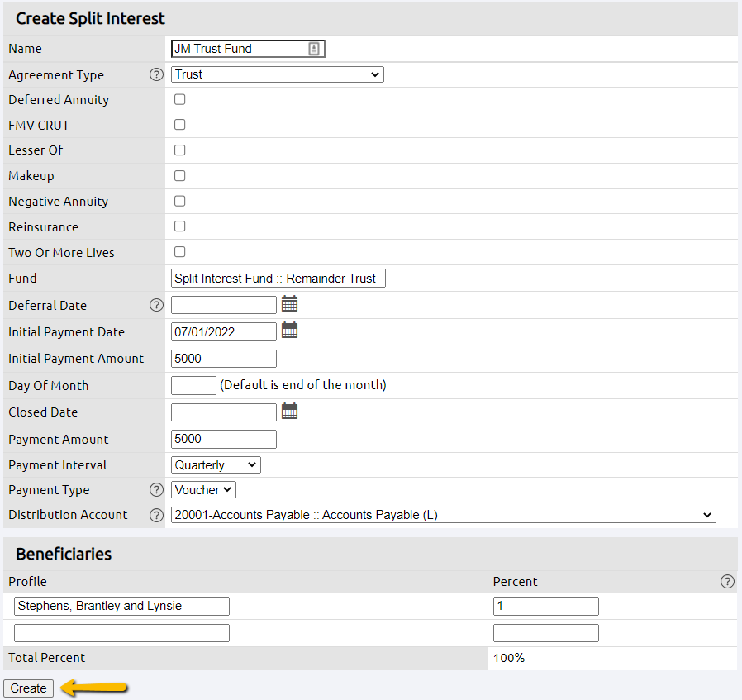Click the Day Of Month field
742x700 pixels.
pyautogui.click(x=193, y=385)
